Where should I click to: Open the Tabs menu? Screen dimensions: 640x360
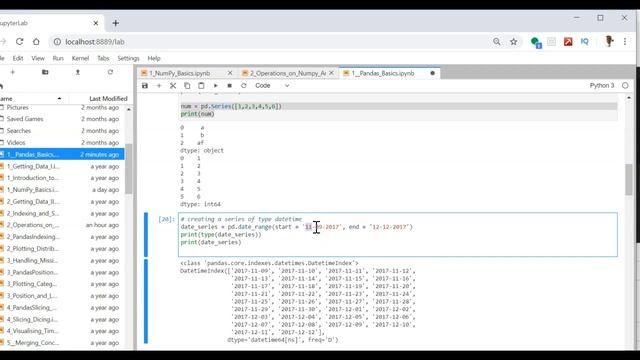(103, 58)
